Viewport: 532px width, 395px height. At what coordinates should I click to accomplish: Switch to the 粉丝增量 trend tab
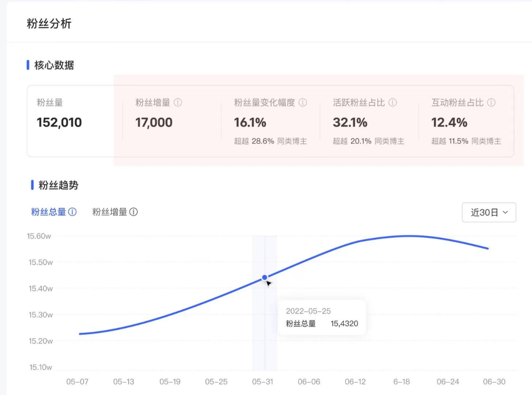click(109, 212)
